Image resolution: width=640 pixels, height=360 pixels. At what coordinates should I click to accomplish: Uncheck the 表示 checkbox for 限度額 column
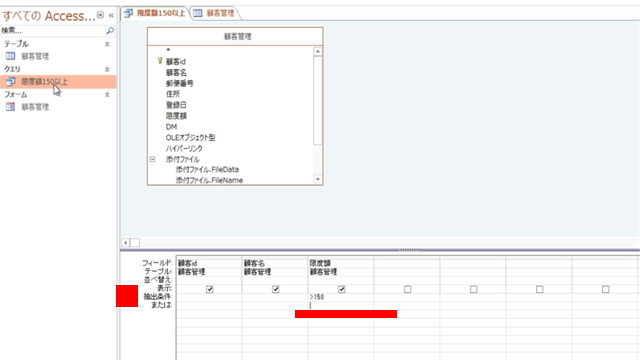(342, 289)
